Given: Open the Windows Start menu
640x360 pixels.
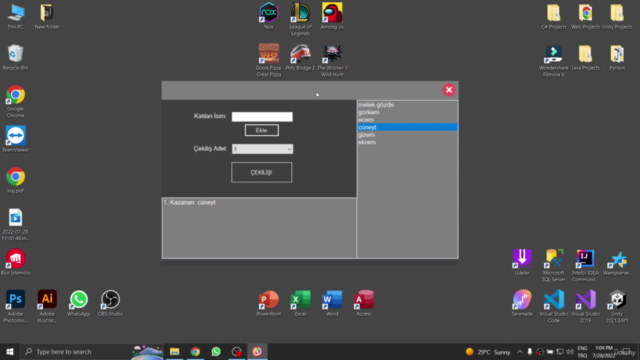Looking at the screenshot, I should click(10, 351).
